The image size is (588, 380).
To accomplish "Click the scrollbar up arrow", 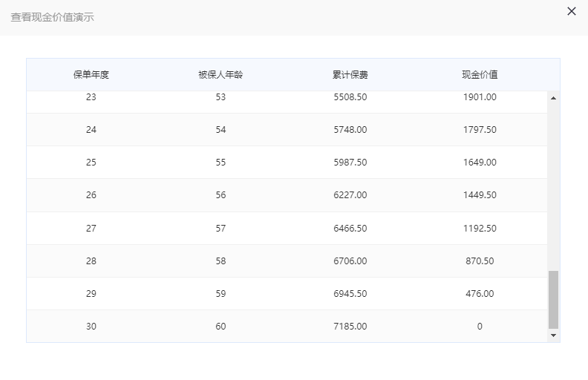I will point(553,98).
